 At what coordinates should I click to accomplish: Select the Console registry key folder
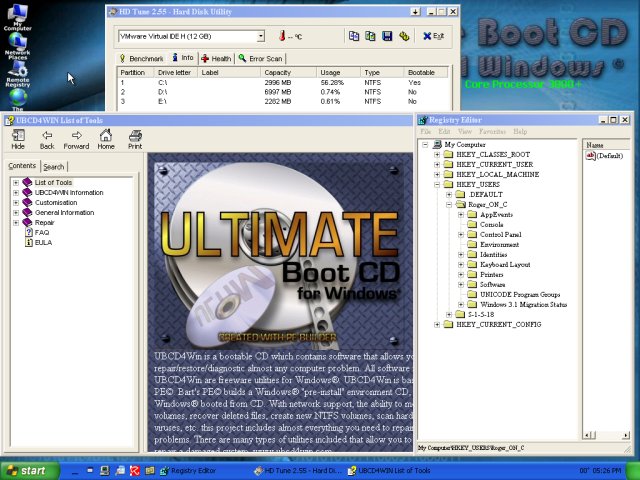tap(485, 224)
